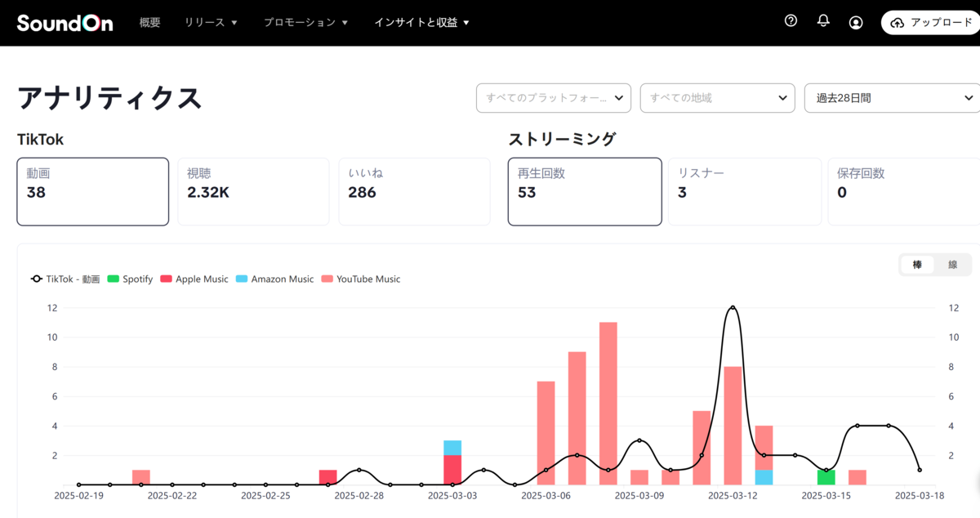
Task: Click the ストリーミング section heading
Action: tap(562, 140)
